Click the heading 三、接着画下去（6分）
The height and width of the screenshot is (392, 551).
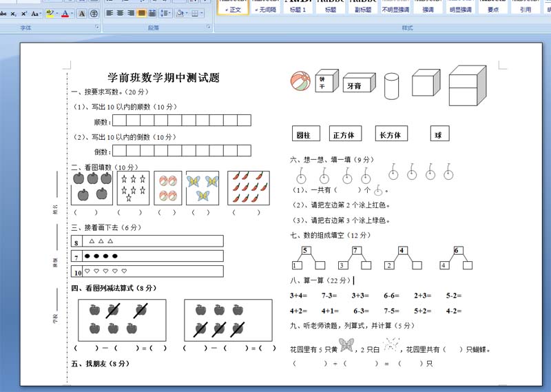[x=106, y=227]
